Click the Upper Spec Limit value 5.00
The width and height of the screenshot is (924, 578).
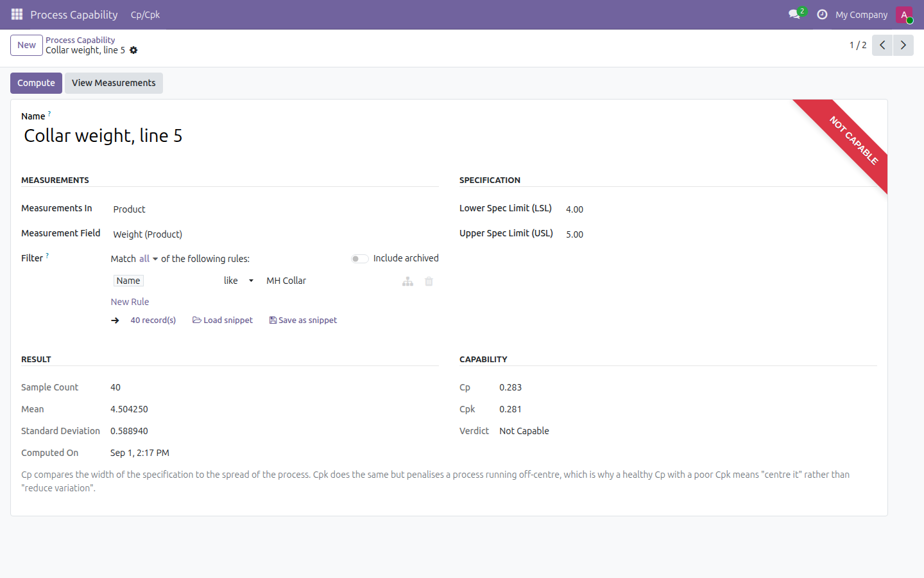click(x=574, y=234)
